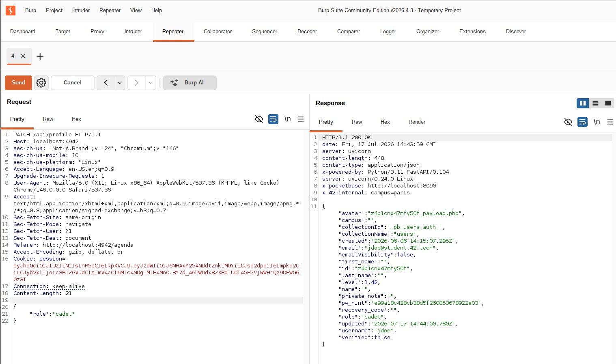616x364 pixels.
Task: Click "role":"cadet" in request body
Action: point(52,314)
